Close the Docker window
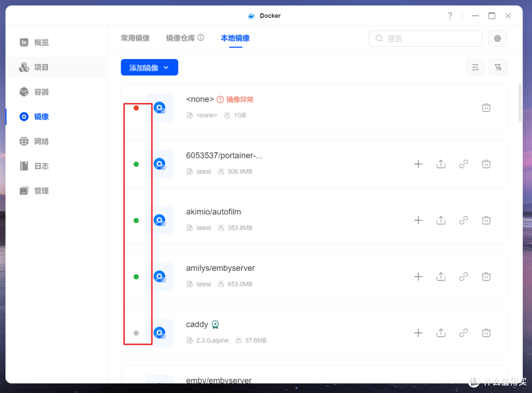This screenshot has width=532, height=393. [x=508, y=16]
